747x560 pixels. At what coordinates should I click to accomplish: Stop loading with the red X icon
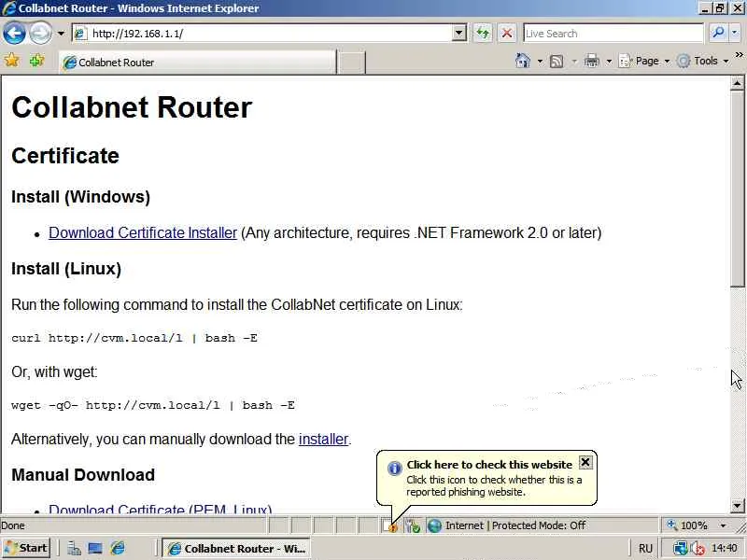pos(507,34)
